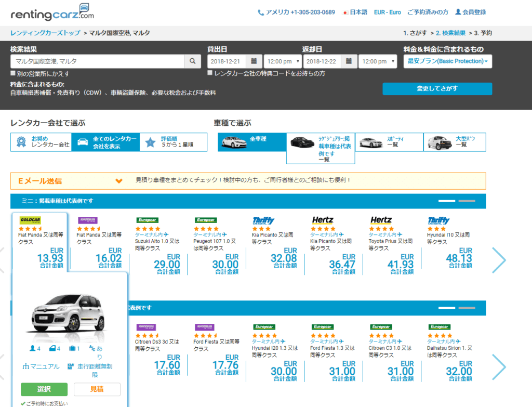
Task: Select the all car types tab
Action: coord(252,142)
